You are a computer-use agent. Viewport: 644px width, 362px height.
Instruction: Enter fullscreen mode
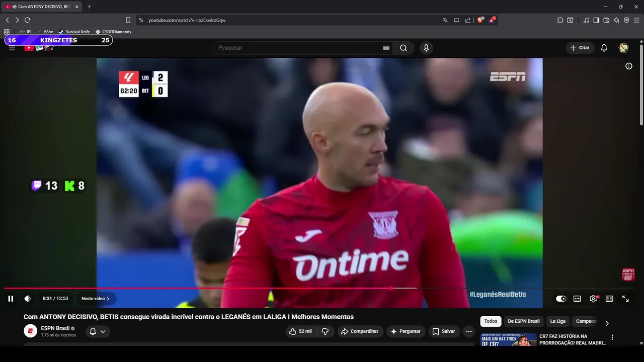[x=625, y=299]
